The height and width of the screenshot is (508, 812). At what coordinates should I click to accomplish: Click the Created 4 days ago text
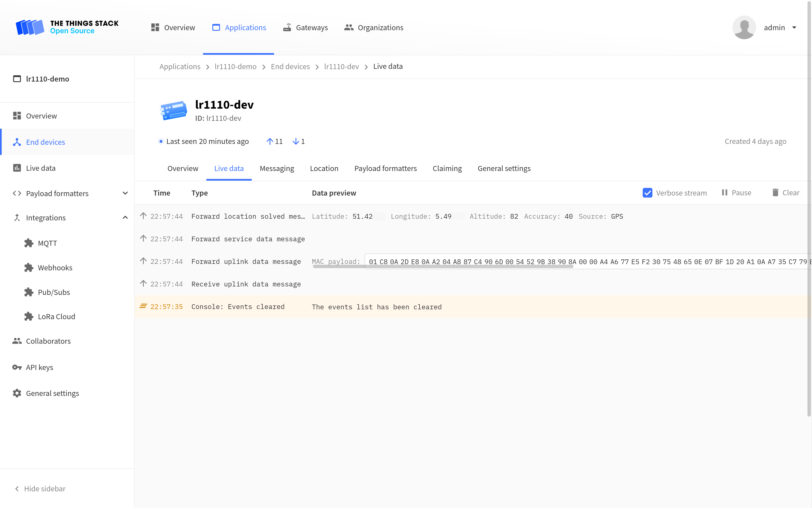755,141
